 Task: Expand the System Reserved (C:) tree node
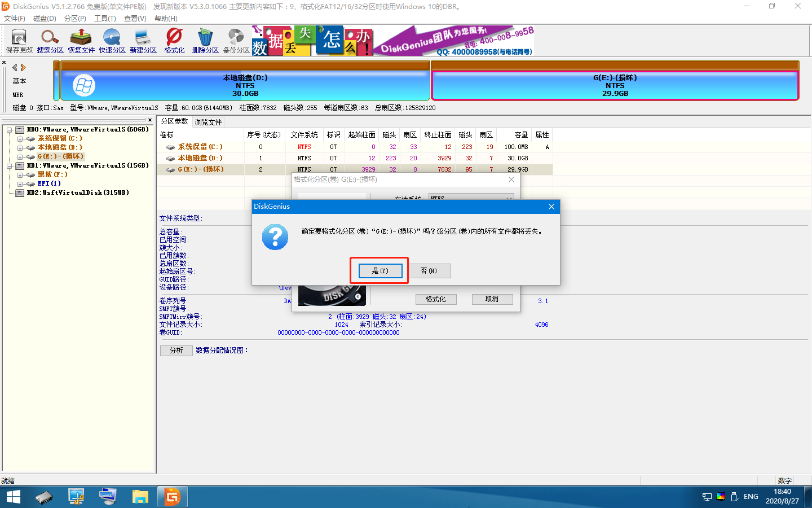coord(20,139)
